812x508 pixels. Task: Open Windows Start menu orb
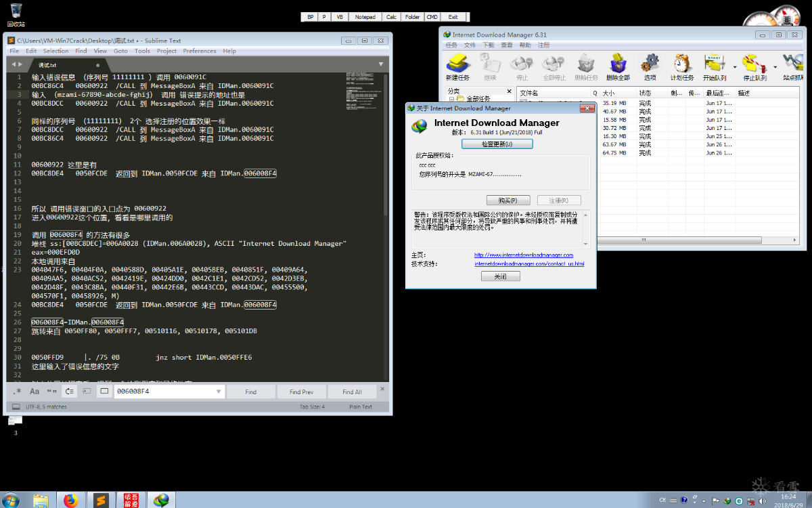(x=12, y=501)
